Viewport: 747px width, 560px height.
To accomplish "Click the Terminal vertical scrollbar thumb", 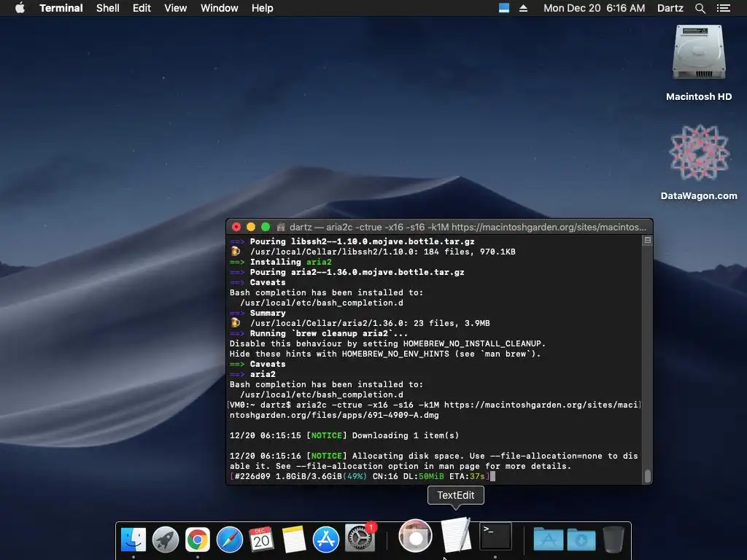I will (648, 475).
